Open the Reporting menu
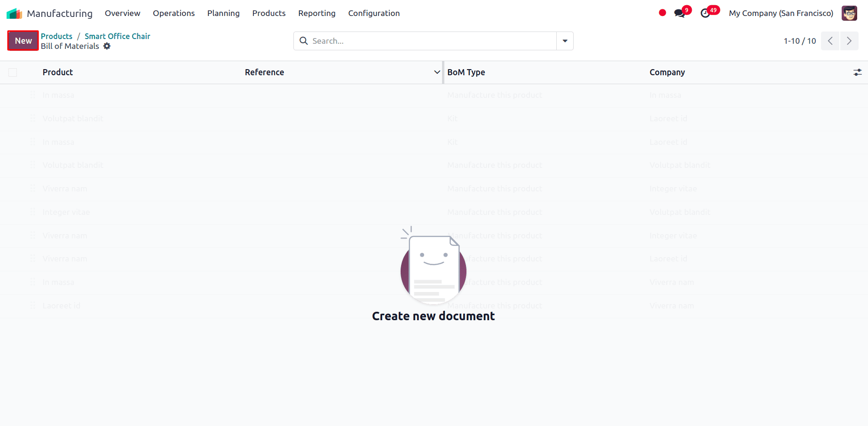868x426 pixels. (x=316, y=13)
